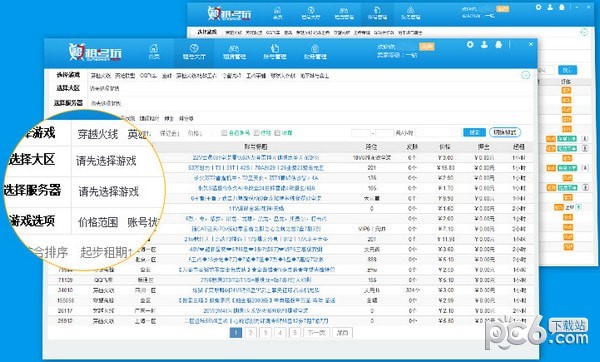Open the third nav icon with gamepad symbol

pos(234,52)
